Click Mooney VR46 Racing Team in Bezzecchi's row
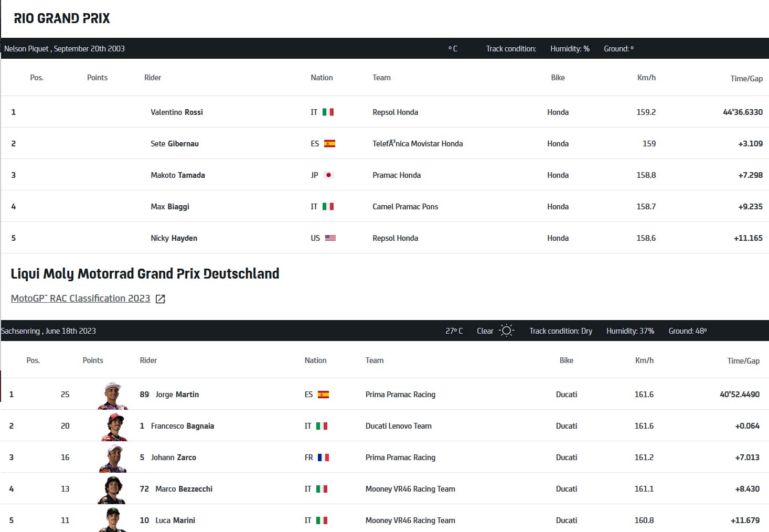This screenshot has height=532, width=769. pos(410,489)
